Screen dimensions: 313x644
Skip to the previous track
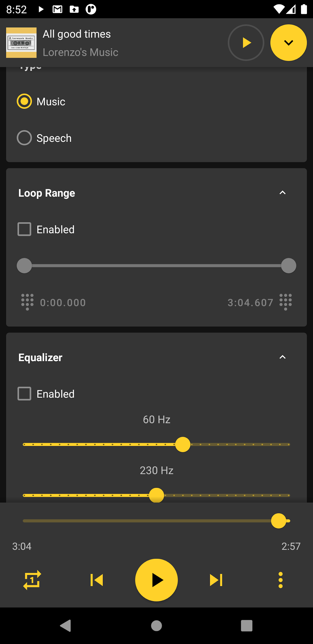pyautogui.click(x=97, y=580)
